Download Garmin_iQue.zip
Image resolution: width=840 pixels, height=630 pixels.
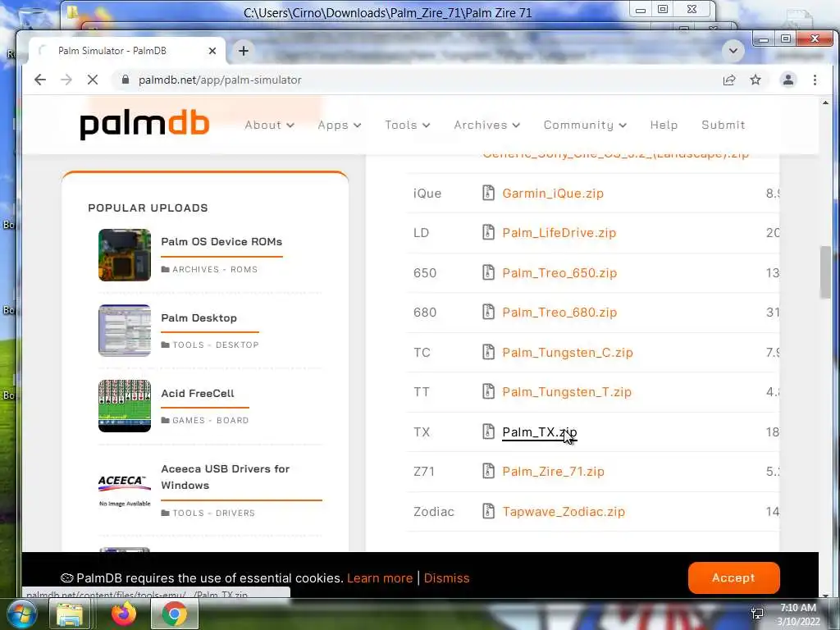pos(553,194)
